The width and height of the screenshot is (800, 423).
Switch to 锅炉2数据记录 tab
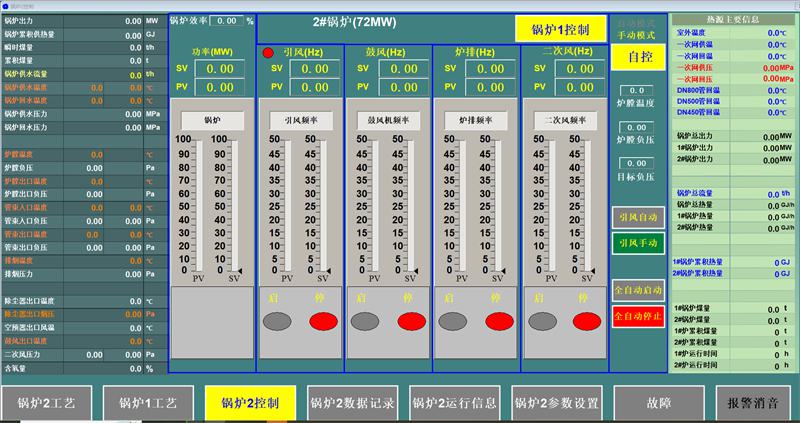coord(352,403)
